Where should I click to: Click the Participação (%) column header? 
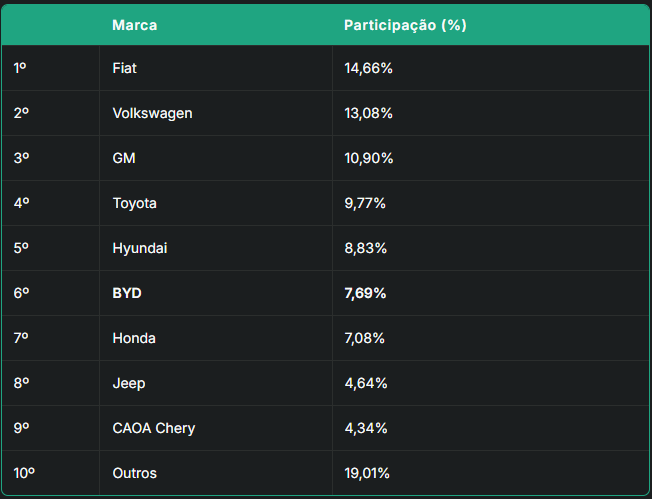[405, 25]
